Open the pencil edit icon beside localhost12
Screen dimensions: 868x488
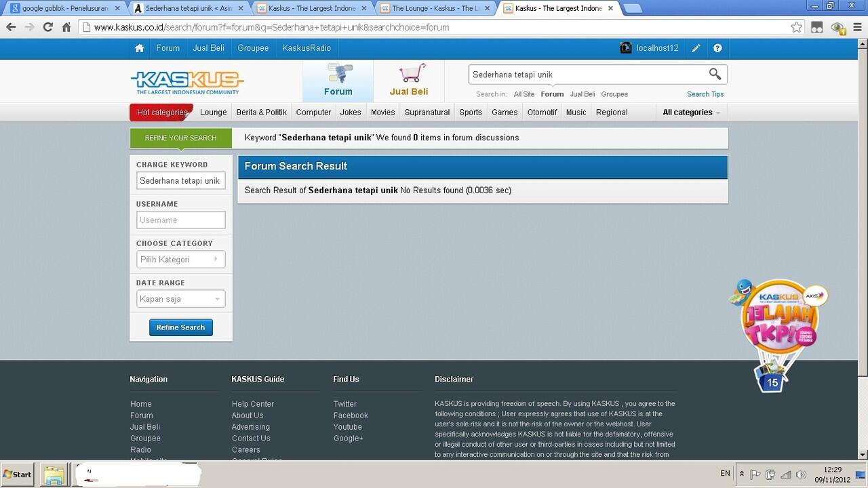point(696,48)
